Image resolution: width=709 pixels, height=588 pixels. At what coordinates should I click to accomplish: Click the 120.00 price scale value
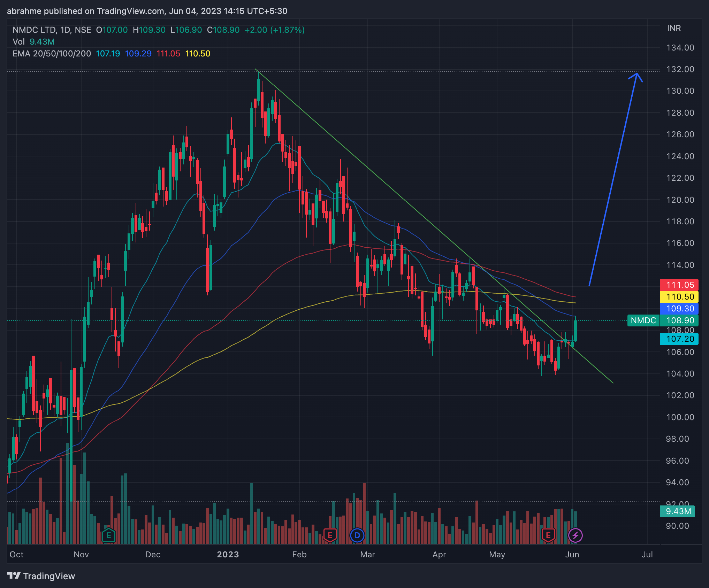680,200
